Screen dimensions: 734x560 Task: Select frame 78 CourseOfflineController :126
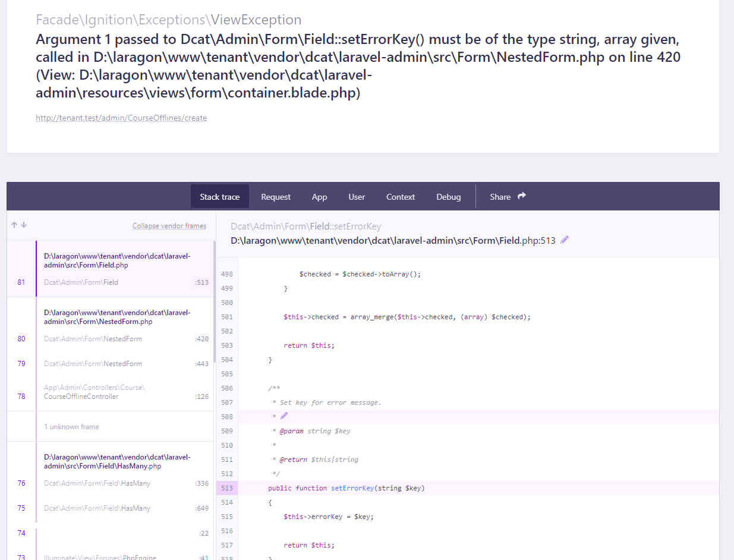pyautogui.click(x=110, y=392)
